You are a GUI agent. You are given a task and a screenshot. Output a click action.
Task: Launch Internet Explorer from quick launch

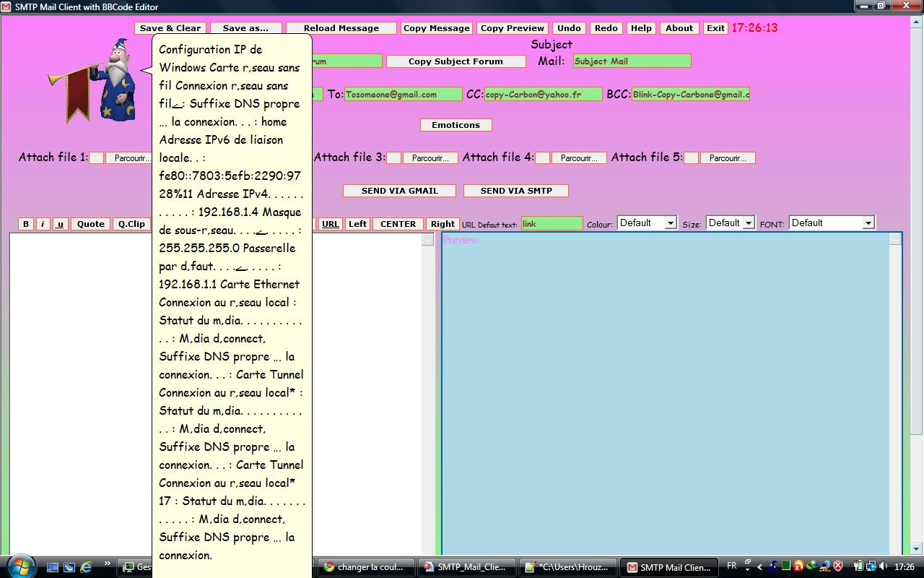(86, 566)
